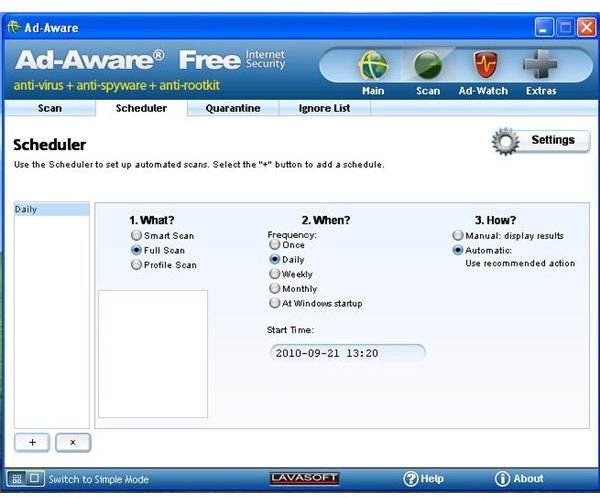Click the Main navigation label
600x498 pixels.
point(373,91)
